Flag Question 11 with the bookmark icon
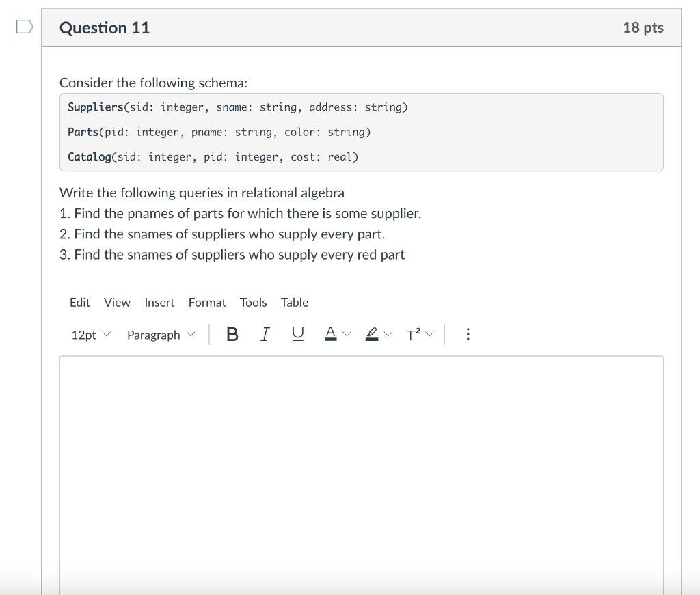The image size is (700, 595). [25, 27]
